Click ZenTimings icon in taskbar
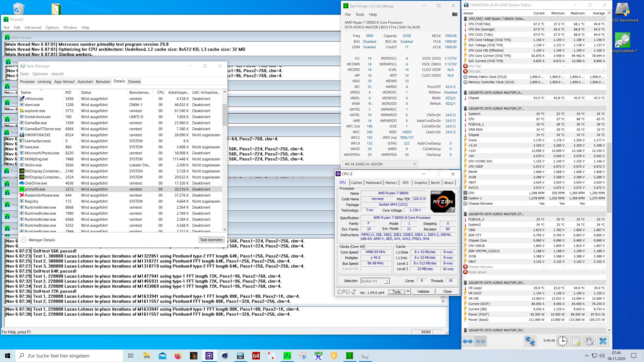The width and height of the screenshot is (644, 362). coord(349,356)
